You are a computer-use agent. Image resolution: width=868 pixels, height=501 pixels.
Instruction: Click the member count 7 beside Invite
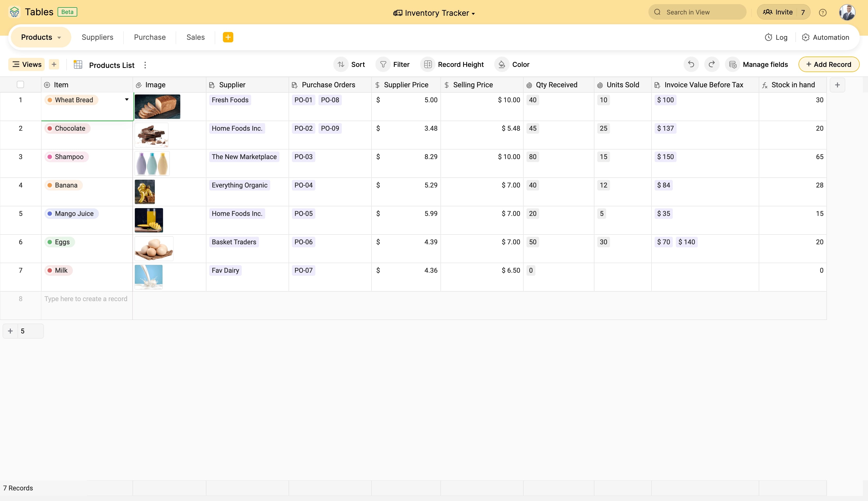click(803, 12)
